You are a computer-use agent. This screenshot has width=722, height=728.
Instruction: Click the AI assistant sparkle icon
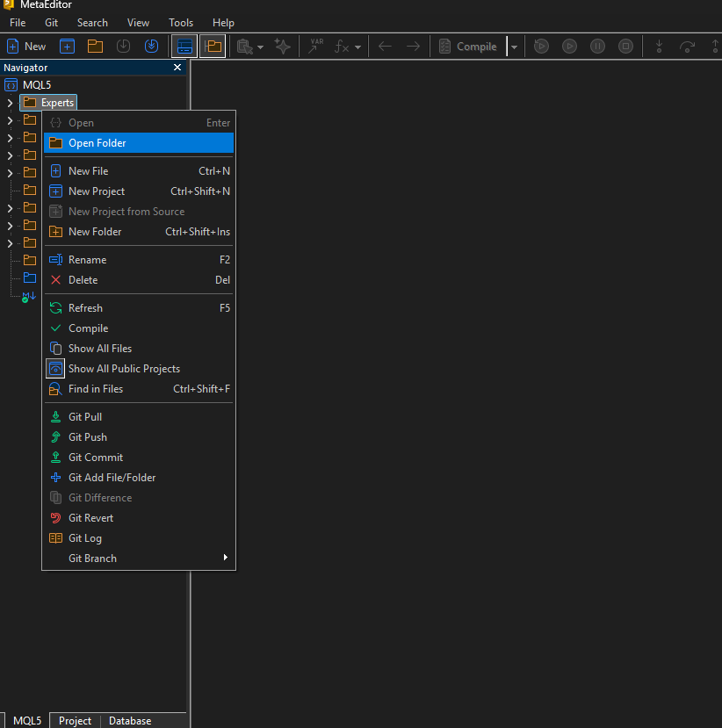pos(282,47)
